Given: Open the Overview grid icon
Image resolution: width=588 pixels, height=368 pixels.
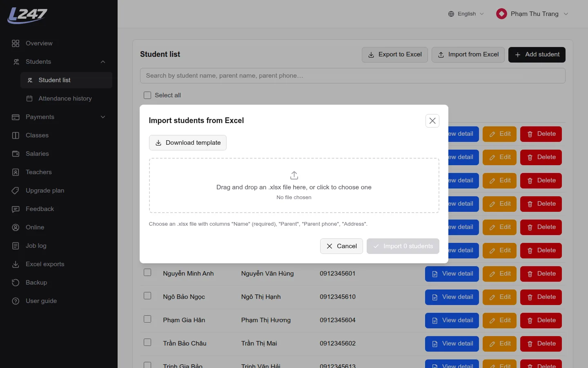Looking at the screenshot, I should (x=16, y=43).
